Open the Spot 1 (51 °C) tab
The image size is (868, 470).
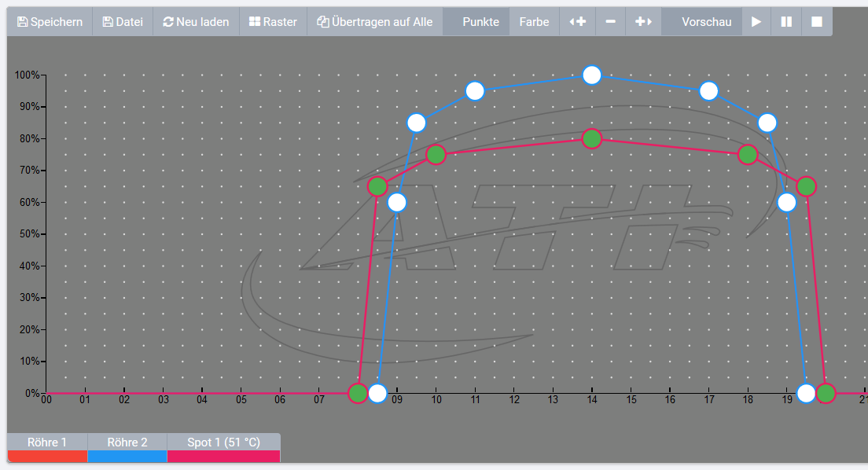pyautogui.click(x=223, y=443)
